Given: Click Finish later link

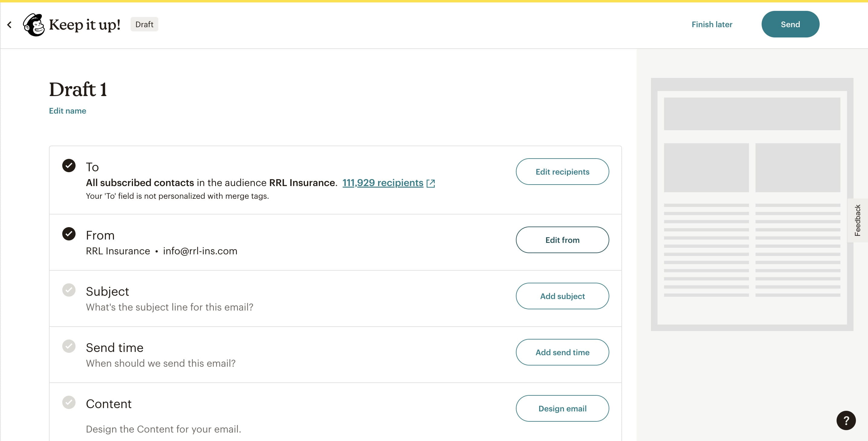Looking at the screenshot, I should 712,24.
